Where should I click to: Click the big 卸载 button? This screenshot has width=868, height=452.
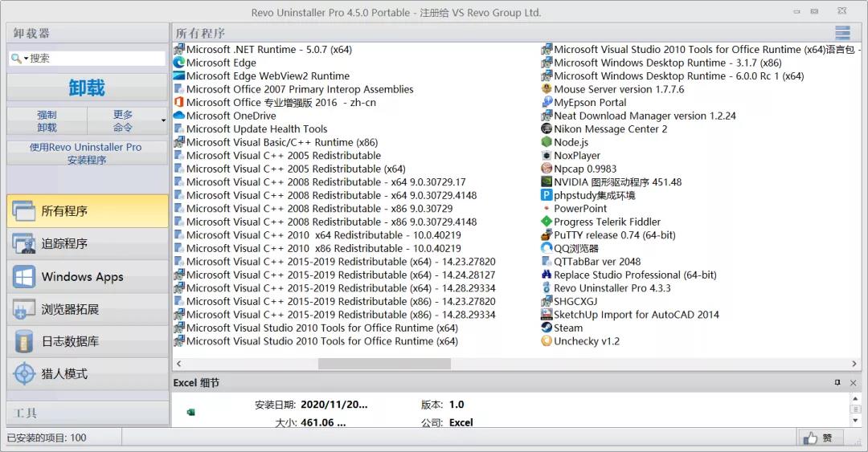pos(87,88)
